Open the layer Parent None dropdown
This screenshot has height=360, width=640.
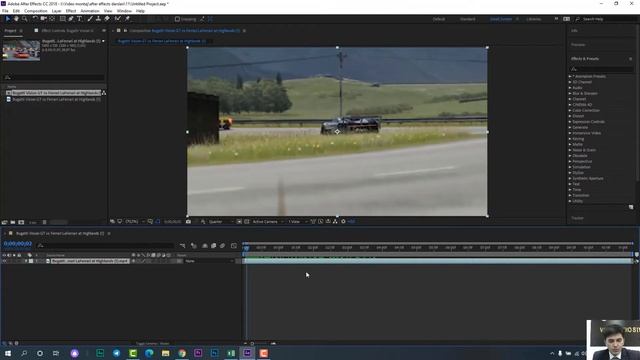click(x=209, y=261)
